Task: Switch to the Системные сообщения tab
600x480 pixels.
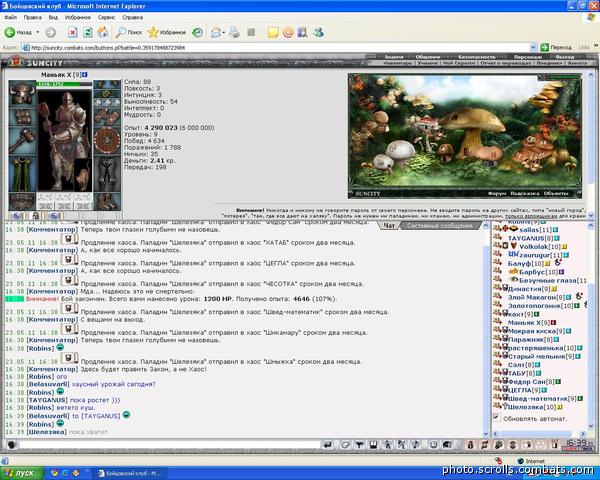Action: click(x=440, y=225)
